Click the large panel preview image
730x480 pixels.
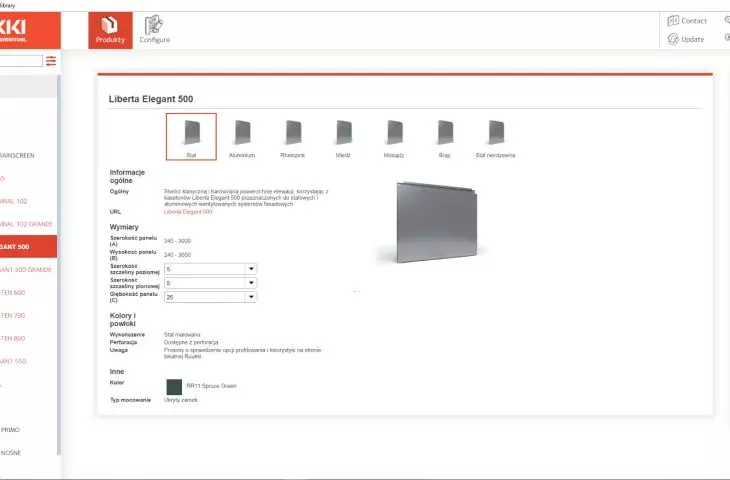[436, 223]
